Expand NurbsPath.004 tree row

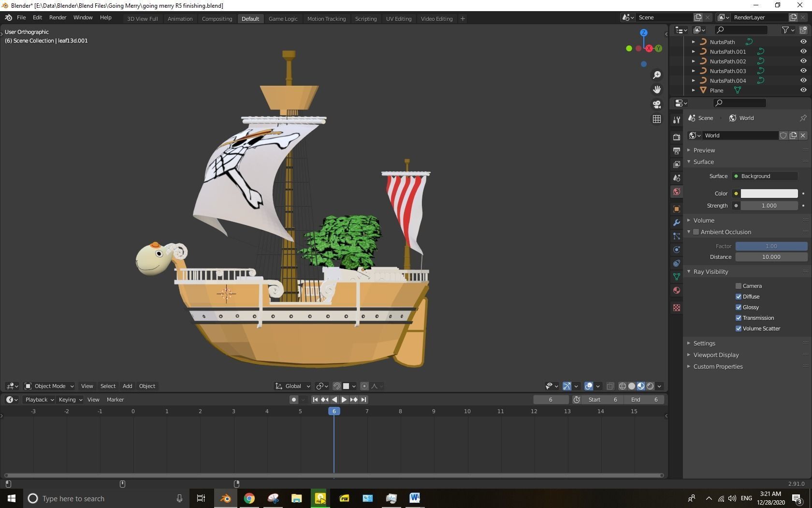694,81
